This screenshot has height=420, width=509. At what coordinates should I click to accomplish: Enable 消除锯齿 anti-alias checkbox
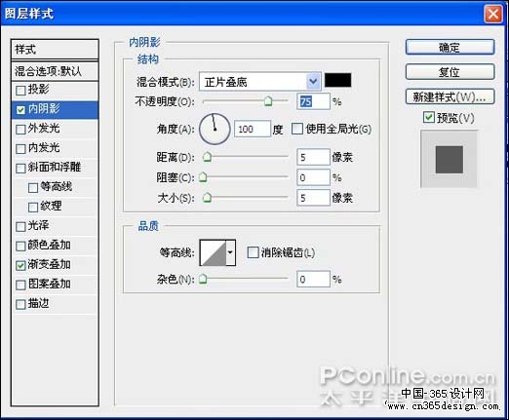click(253, 252)
